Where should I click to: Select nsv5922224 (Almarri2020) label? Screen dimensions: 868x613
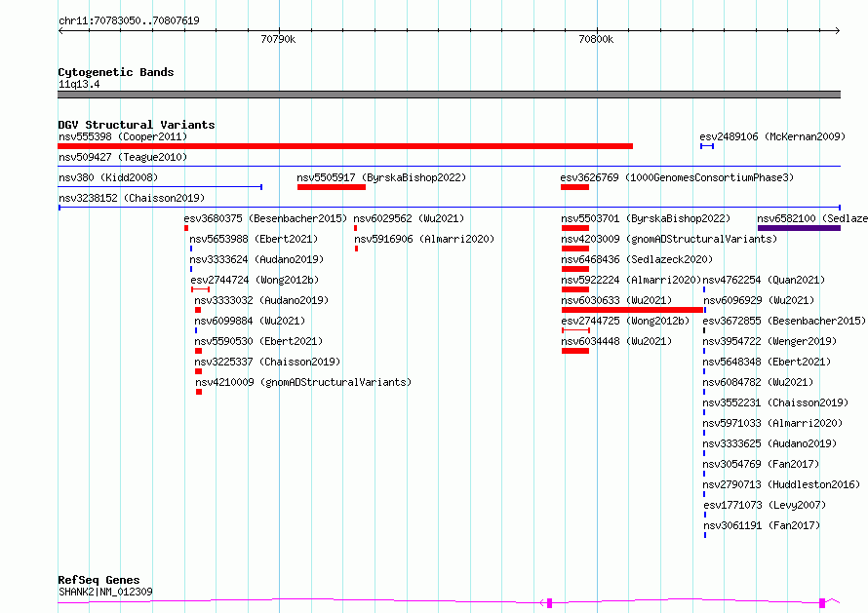coord(631,280)
